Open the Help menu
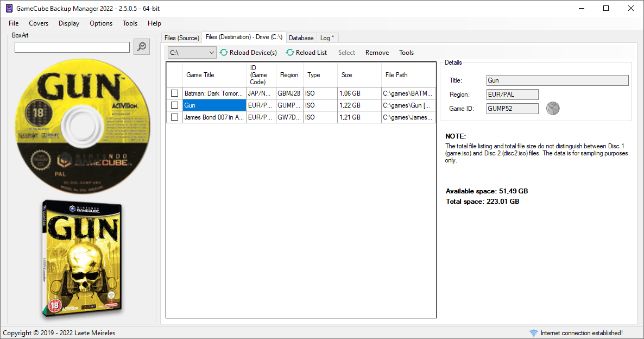Viewport: 644px width, 339px height. pos(154,23)
